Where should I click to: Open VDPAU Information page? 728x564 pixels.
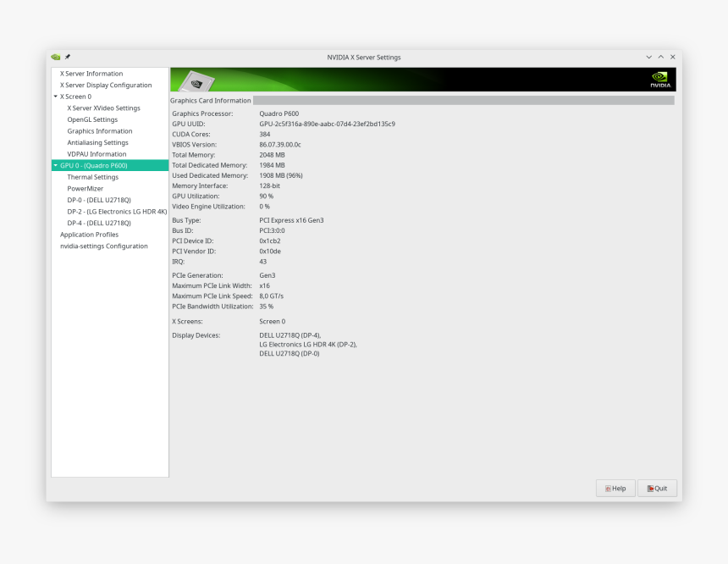[97, 154]
